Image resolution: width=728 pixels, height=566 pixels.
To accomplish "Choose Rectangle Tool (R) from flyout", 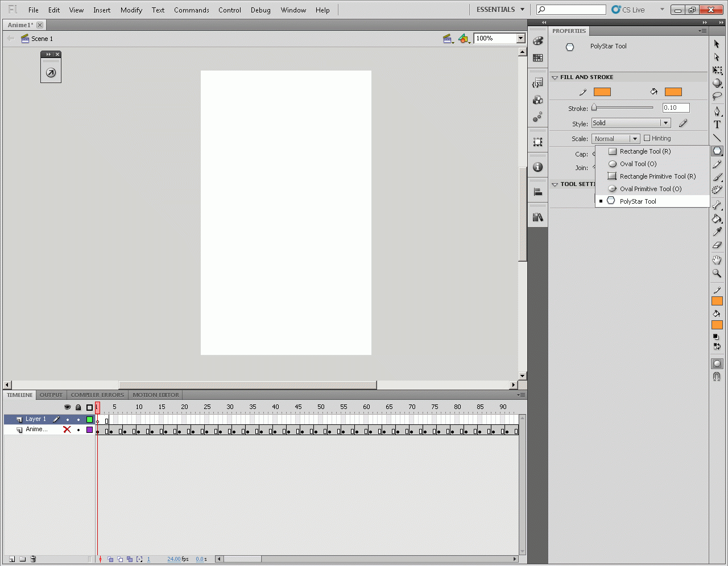I will tap(652, 151).
